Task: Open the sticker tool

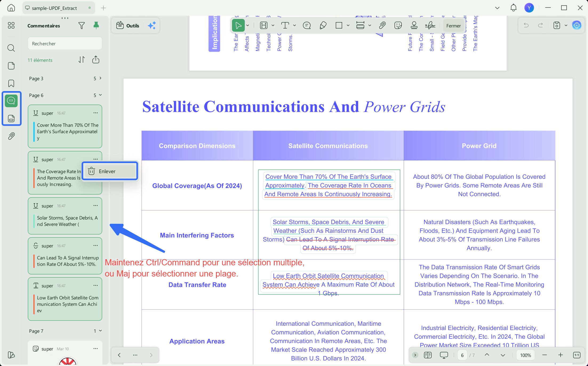Action: 398,26
